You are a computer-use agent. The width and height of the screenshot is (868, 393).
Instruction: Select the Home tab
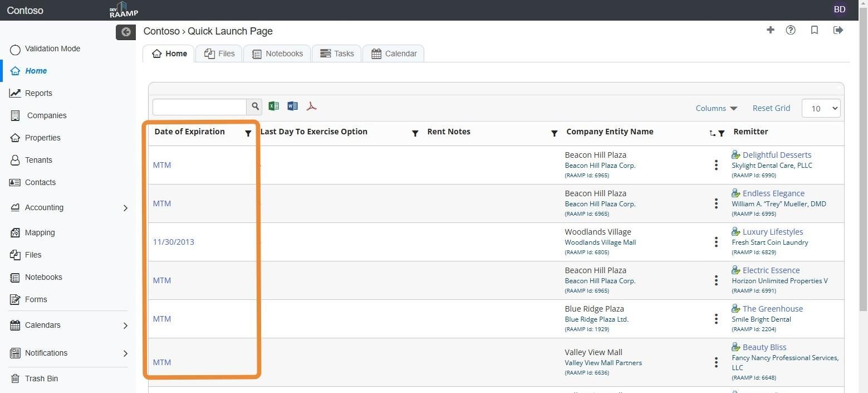(x=169, y=54)
